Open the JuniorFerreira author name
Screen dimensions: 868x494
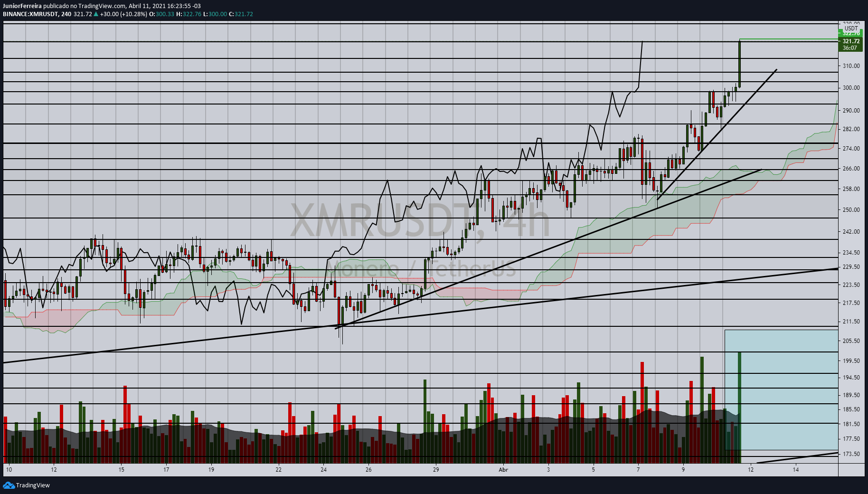22,6
